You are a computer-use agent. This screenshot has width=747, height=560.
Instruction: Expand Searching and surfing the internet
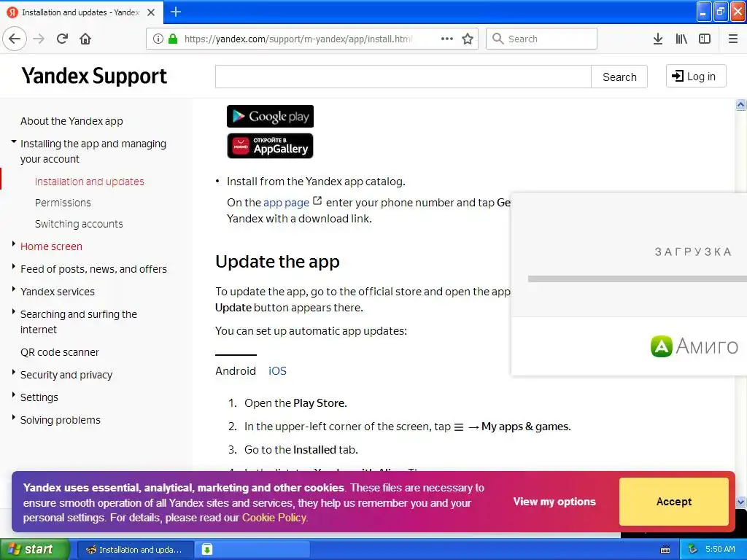(x=14, y=312)
